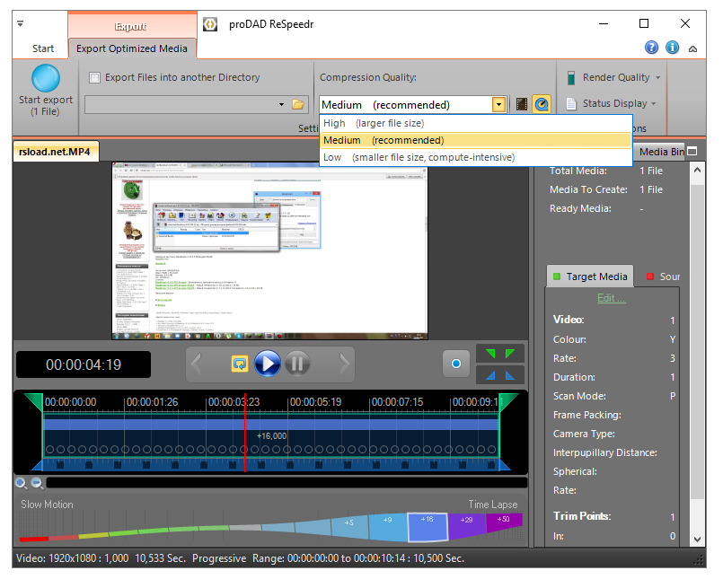
Task: Select Low (smaller file size, compute-intensive) option
Action: tap(476, 157)
